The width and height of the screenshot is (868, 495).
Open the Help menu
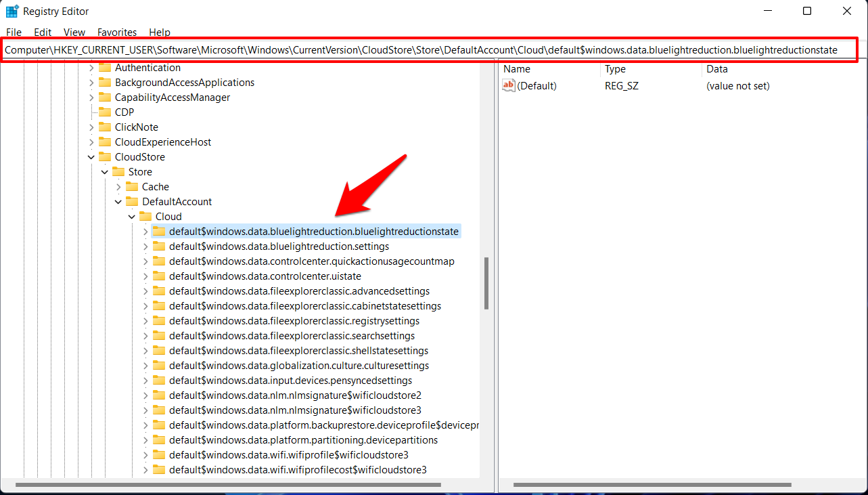[x=159, y=32]
